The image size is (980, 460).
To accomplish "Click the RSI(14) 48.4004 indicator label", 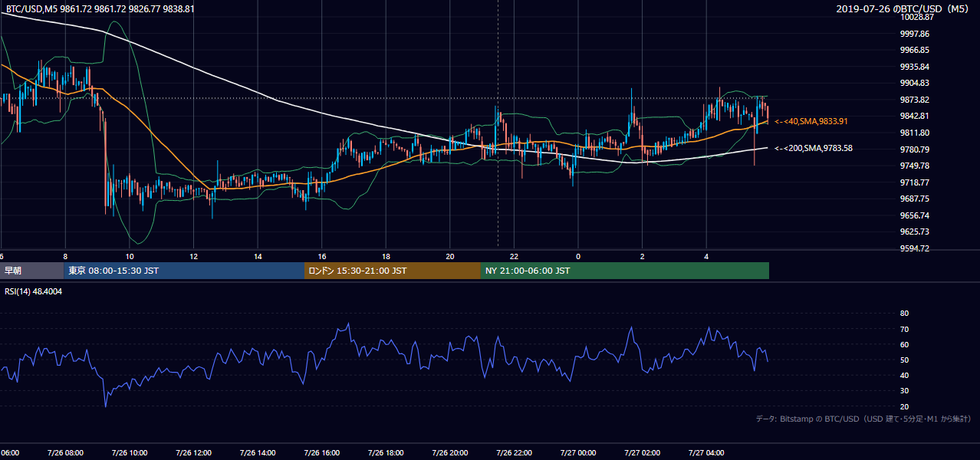I will point(34,291).
